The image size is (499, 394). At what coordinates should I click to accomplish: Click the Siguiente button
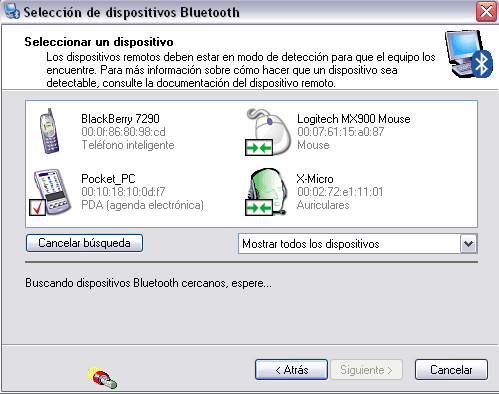[x=366, y=370]
